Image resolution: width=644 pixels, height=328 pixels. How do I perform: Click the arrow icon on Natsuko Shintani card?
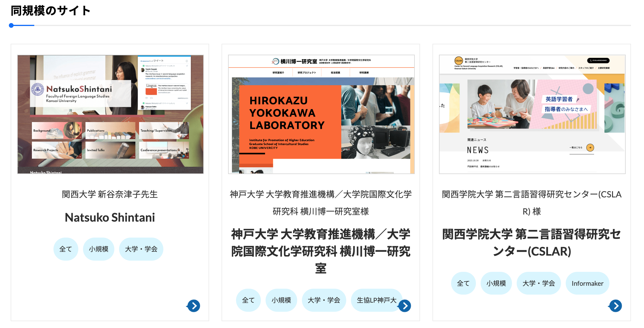pyautogui.click(x=194, y=306)
